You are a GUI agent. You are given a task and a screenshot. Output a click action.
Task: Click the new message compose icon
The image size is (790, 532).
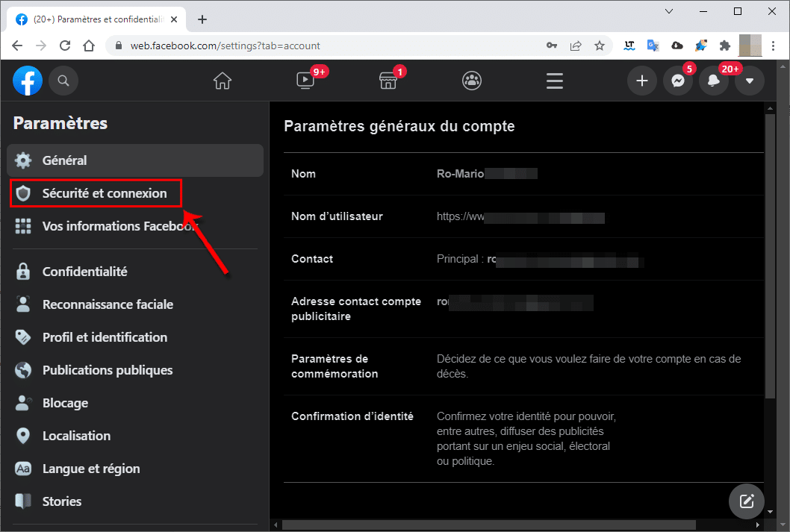pos(747,501)
